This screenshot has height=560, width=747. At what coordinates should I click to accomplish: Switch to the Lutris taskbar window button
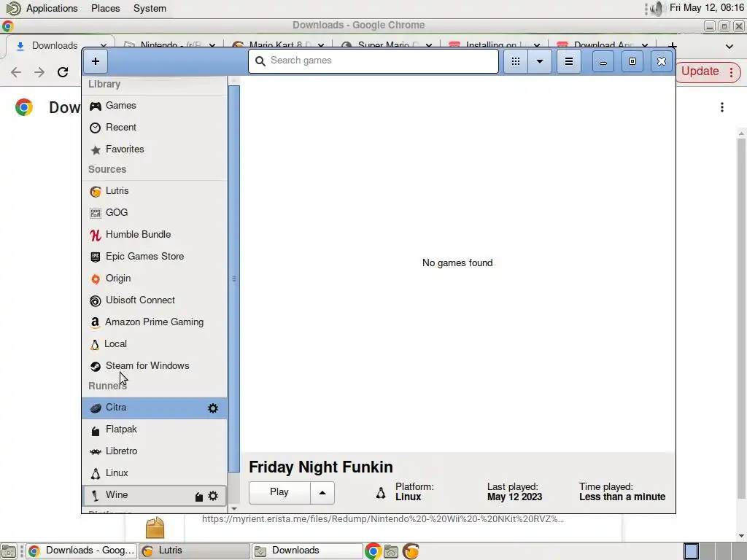point(194,551)
